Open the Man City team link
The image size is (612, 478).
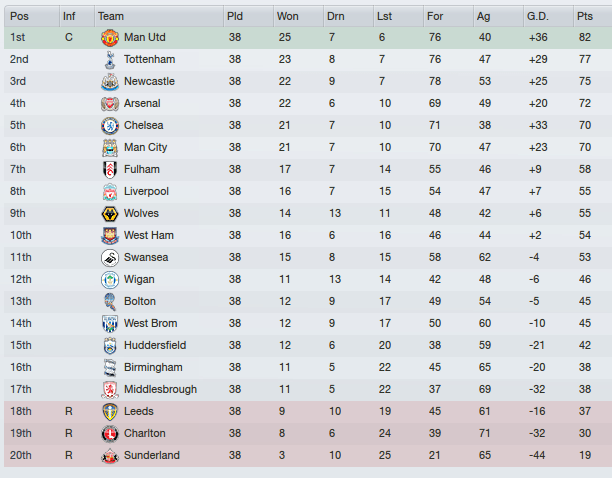[145, 147]
